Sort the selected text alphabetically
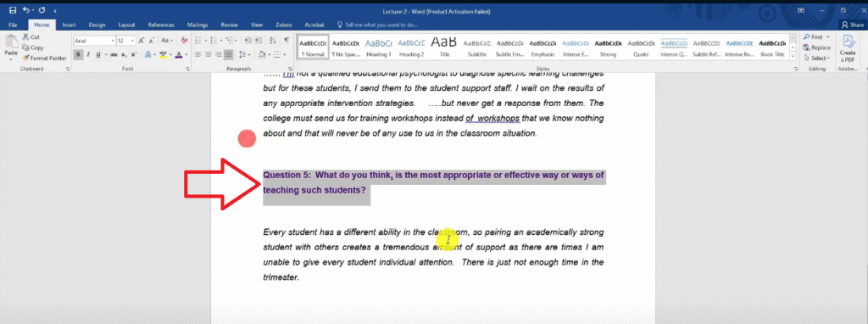 (x=273, y=41)
